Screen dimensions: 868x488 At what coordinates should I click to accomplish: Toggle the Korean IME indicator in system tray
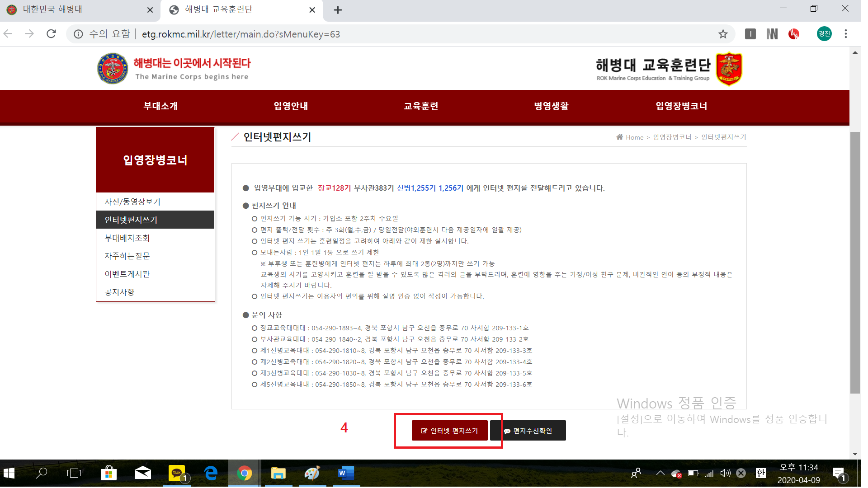pyautogui.click(x=760, y=473)
